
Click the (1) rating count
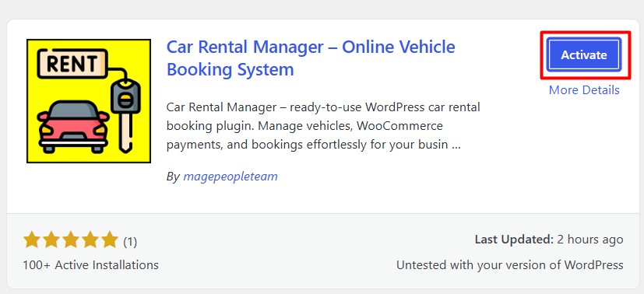(x=130, y=242)
